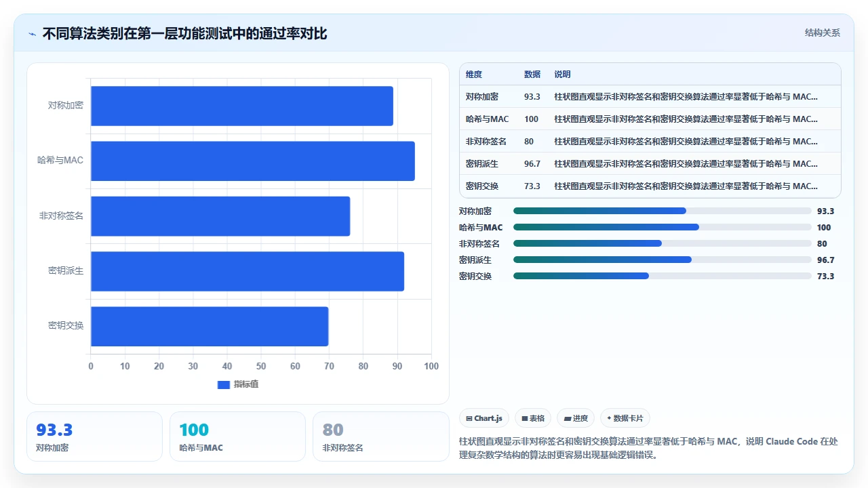868x488 pixels.
Task: Toggle the 指标值 legend swatch in the chart
Action: (x=224, y=384)
